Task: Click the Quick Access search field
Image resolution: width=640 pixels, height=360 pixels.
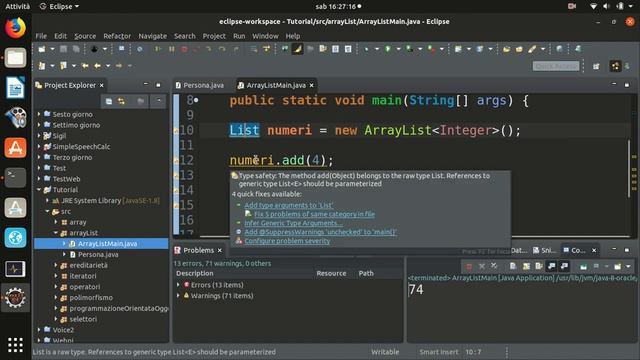Action: (x=556, y=66)
